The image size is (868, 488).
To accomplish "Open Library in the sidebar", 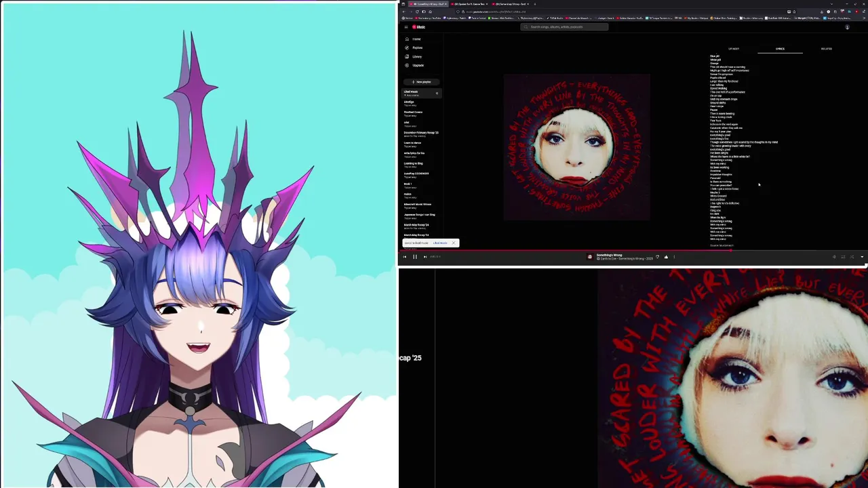I will 413,57.
